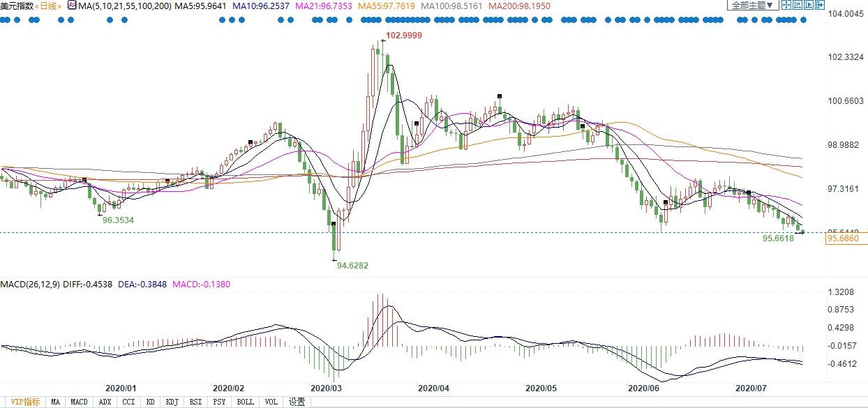868x408 pixels.
Task: Select the MACD indicator tab
Action: pos(80,402)
